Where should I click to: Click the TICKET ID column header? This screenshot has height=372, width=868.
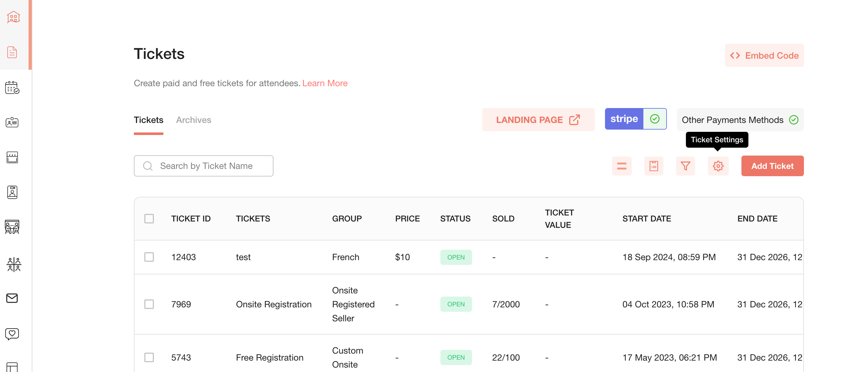point(191,219)
